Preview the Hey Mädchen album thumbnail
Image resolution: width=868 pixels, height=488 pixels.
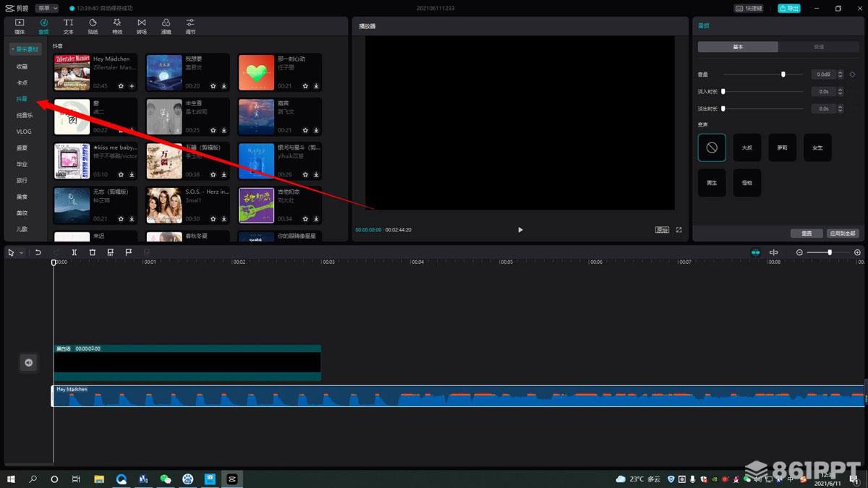tap(72, 72)
